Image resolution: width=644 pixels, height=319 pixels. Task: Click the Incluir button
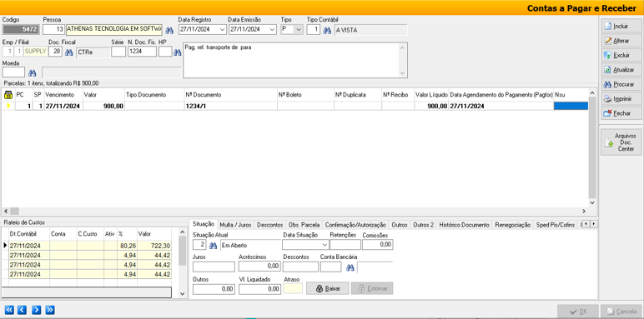[x=621, y=26]
